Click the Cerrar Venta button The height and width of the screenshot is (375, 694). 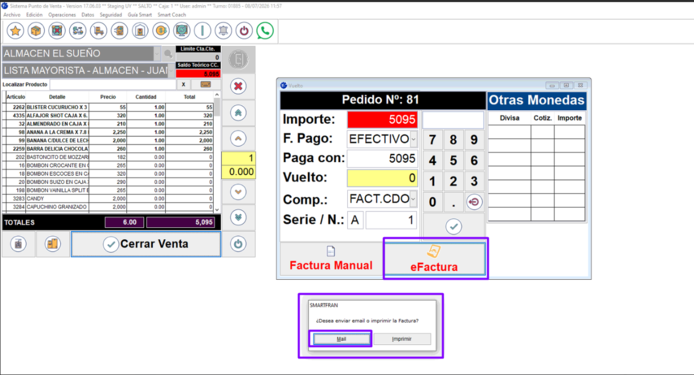tap(146, 244)
